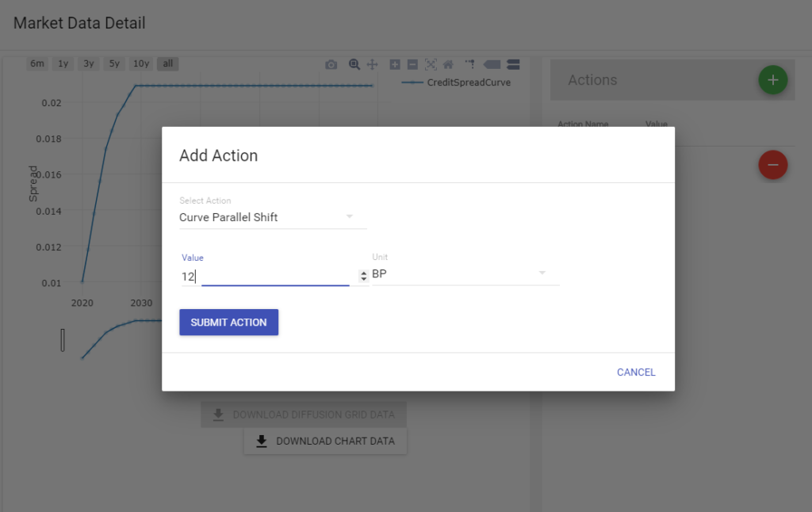This screenshot has height=512, width=812.
Task: Select the 6m range button
Action: coord(37,64)
